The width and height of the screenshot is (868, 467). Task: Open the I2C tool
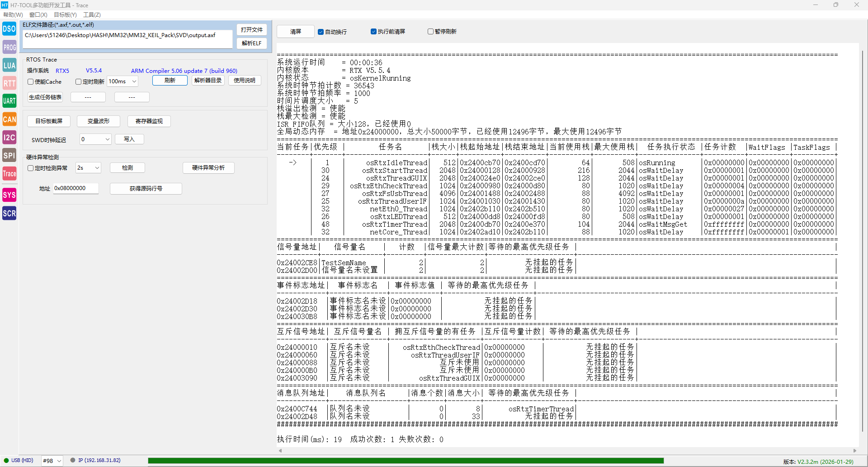[x=9, y=138]
